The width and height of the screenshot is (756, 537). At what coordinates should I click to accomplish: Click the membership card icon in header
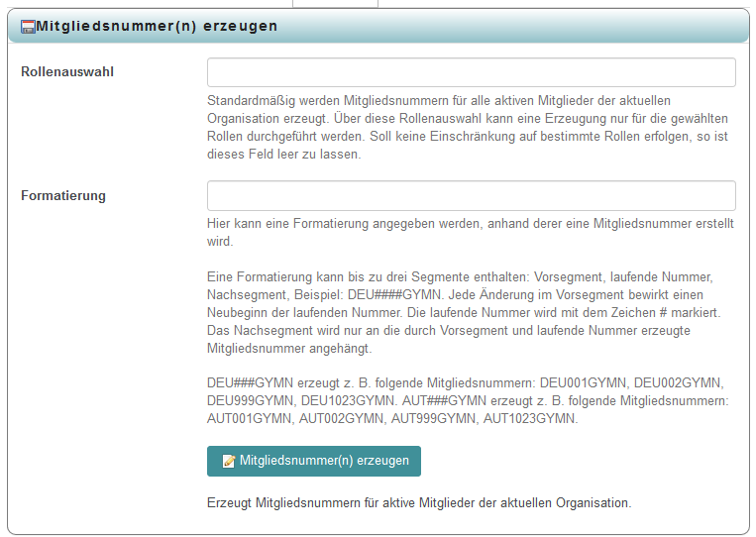pos(28,27)
